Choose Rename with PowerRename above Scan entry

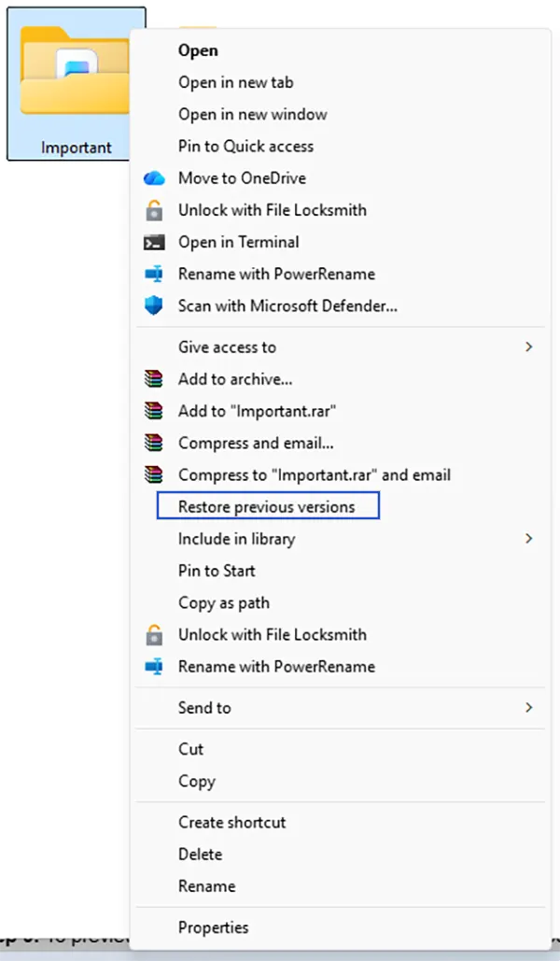276,274
